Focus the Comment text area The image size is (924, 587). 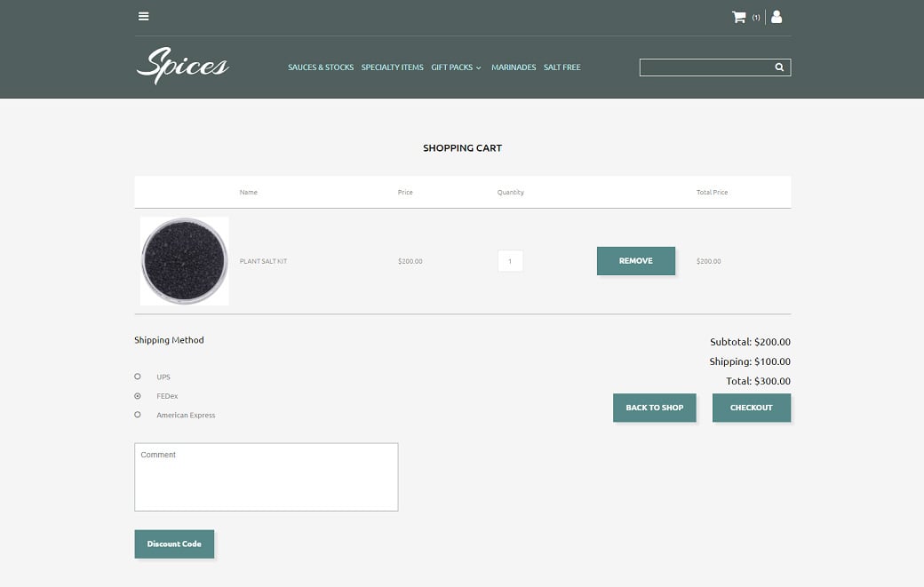(x=266, y=477)
